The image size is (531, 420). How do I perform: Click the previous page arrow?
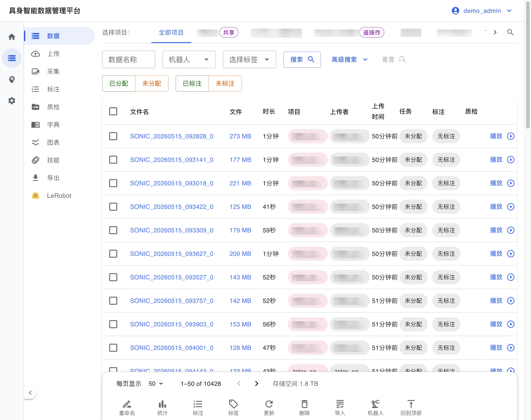click(239, 384)
